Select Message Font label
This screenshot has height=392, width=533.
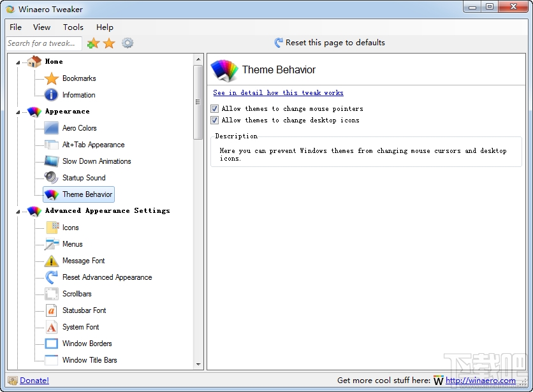pos(84,261)
